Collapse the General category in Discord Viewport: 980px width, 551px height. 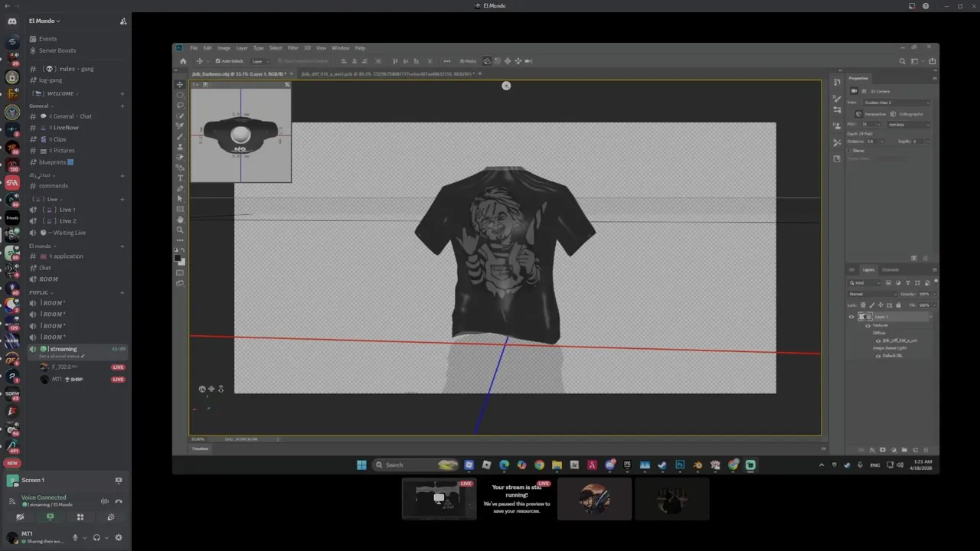[x=41, y=106]
